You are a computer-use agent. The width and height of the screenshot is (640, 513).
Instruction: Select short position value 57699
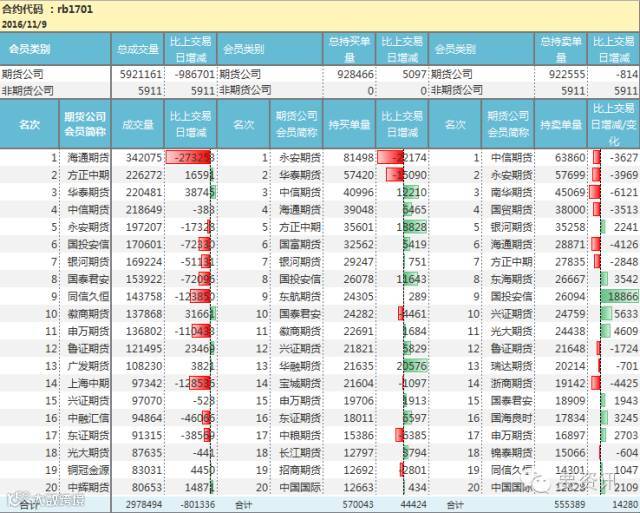tap(570, 175)
